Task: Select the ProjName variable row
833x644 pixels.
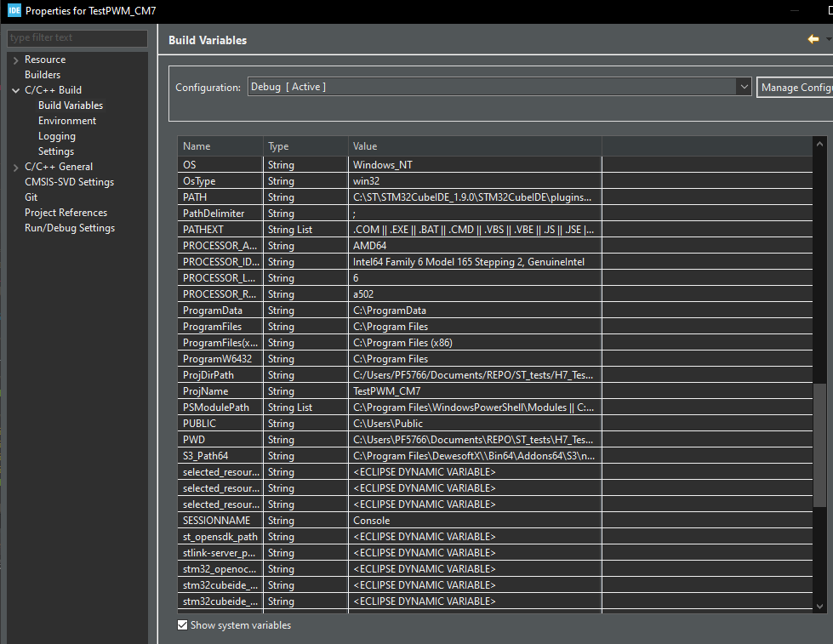Action: 495,391
